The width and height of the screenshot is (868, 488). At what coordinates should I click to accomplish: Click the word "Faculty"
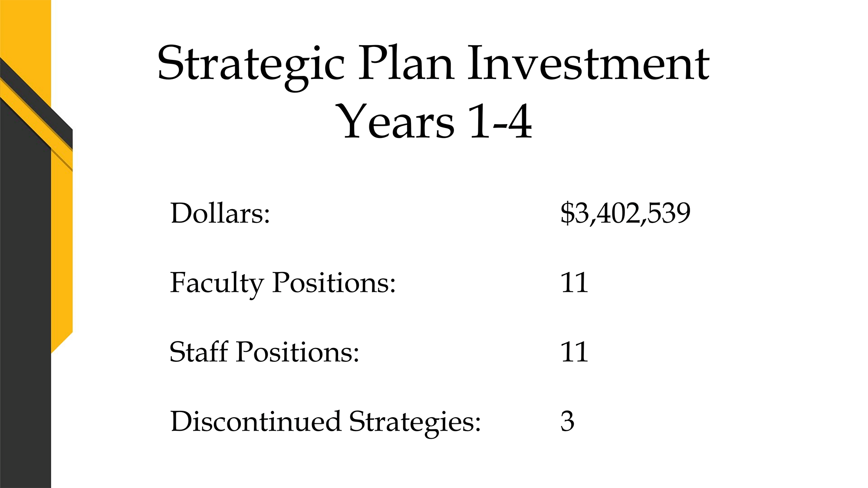(216, 284)
